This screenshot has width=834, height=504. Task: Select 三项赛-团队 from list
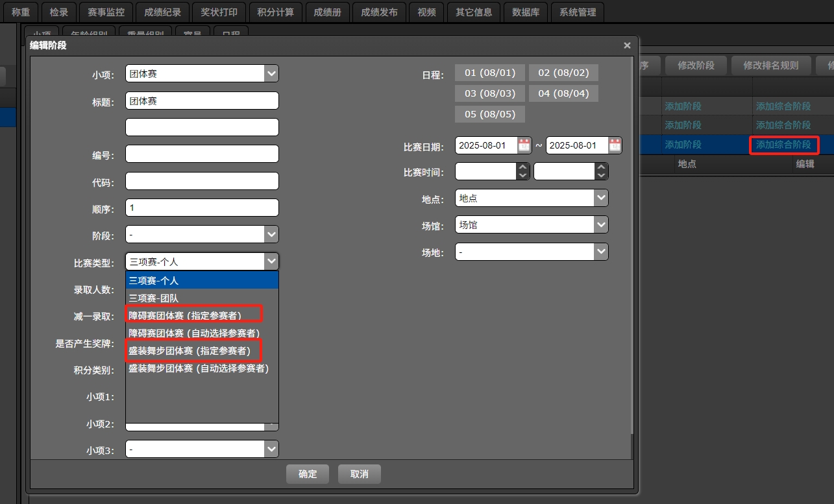[x=154, y=298]
